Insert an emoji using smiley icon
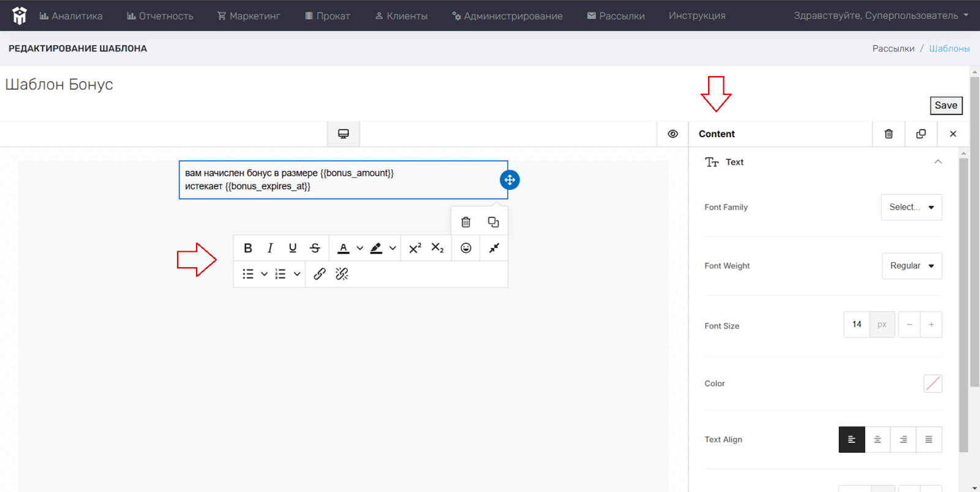Screen dimensions: 980x492 pyautogui.click(x=466, y=248)
